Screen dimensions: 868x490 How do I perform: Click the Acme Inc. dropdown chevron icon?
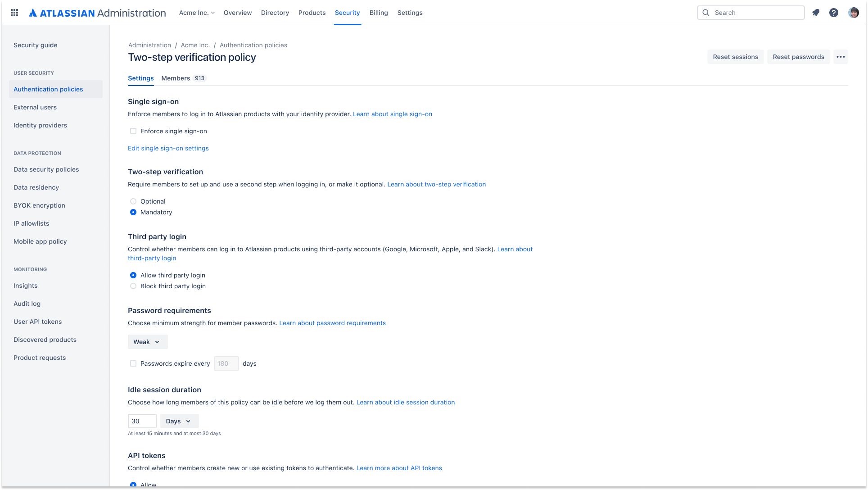(212, 13)
